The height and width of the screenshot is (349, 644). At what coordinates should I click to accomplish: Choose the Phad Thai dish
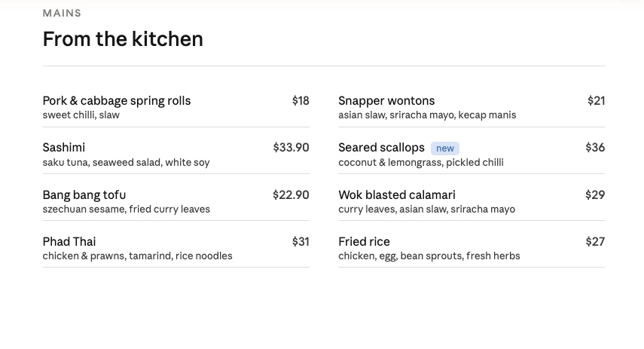tap(69, 242)
